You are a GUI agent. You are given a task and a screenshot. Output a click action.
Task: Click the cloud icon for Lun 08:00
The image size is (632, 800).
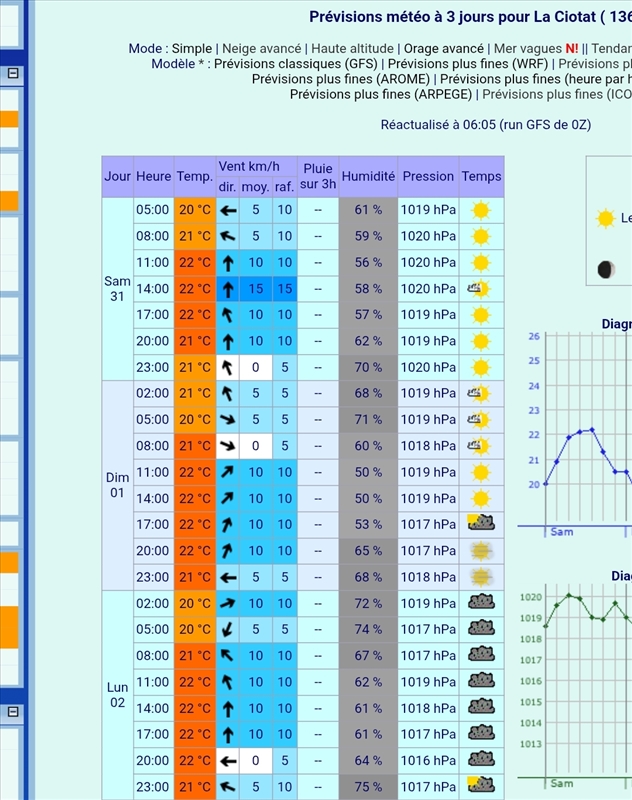click(481, 655)
